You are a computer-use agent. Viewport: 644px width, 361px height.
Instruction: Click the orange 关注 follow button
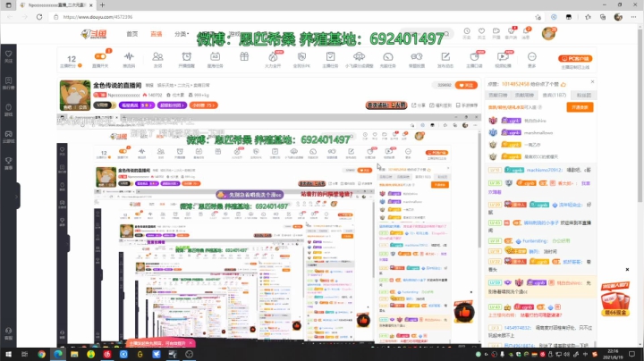[x=466, y=85]
